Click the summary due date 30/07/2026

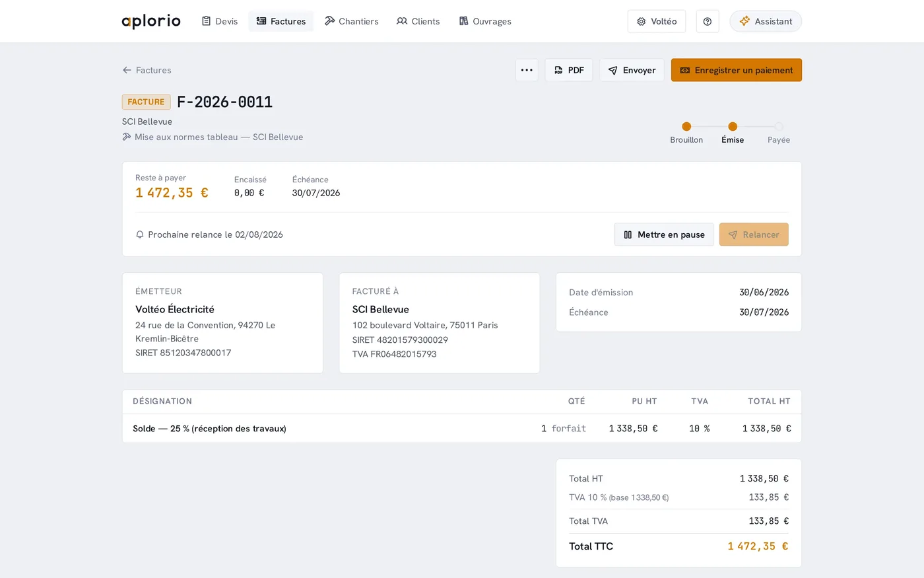tap(316, 193)
